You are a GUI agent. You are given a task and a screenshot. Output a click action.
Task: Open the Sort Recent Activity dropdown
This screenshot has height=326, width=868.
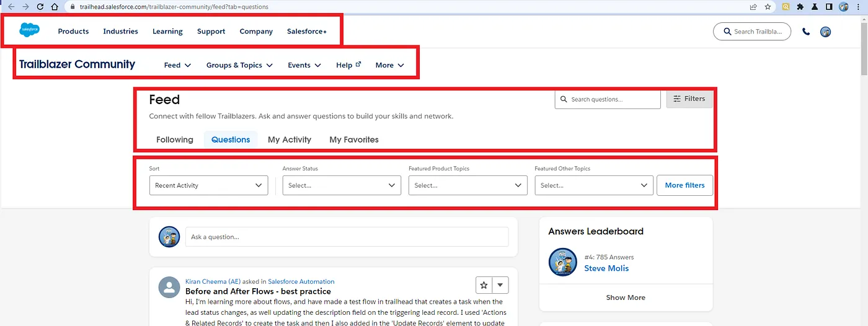click(209, 185)
